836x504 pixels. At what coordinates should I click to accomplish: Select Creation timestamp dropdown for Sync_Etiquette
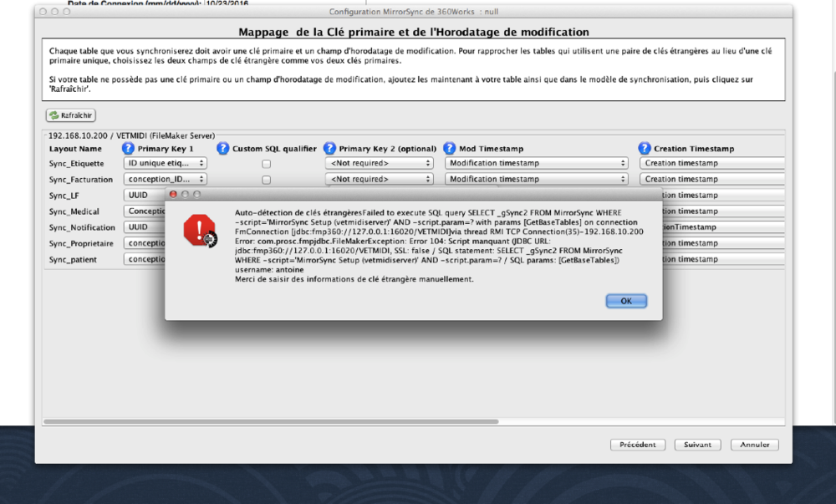pos(712,164)
